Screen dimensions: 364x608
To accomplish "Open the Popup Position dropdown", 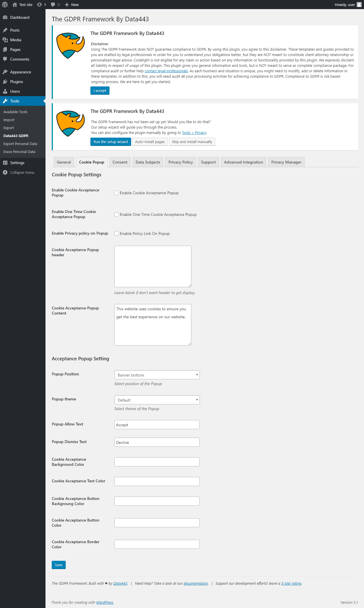I will coord(157,375).
